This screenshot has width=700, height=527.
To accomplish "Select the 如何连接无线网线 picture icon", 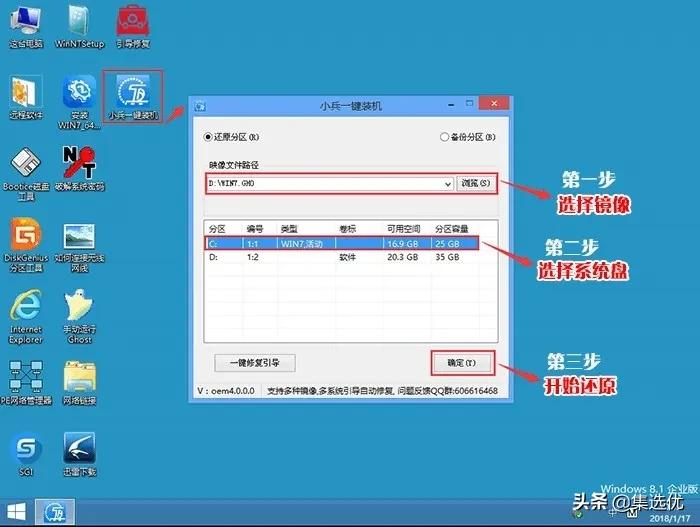I will click(79, 248).
